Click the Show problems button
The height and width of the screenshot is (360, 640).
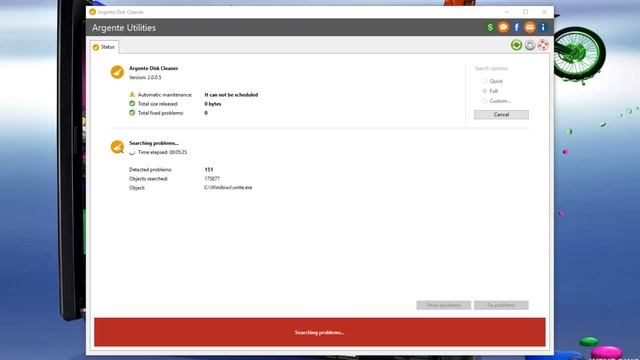tap(444, 305)
